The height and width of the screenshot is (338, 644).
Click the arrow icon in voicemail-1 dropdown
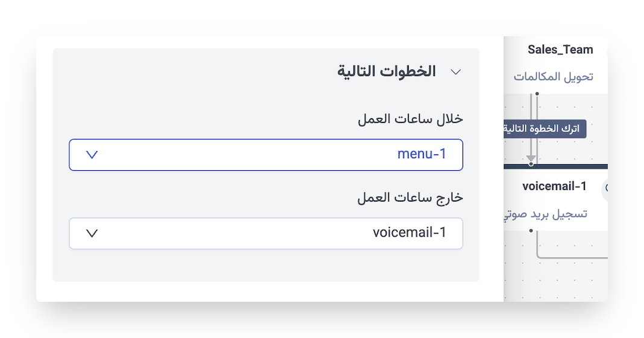[92, 234]
